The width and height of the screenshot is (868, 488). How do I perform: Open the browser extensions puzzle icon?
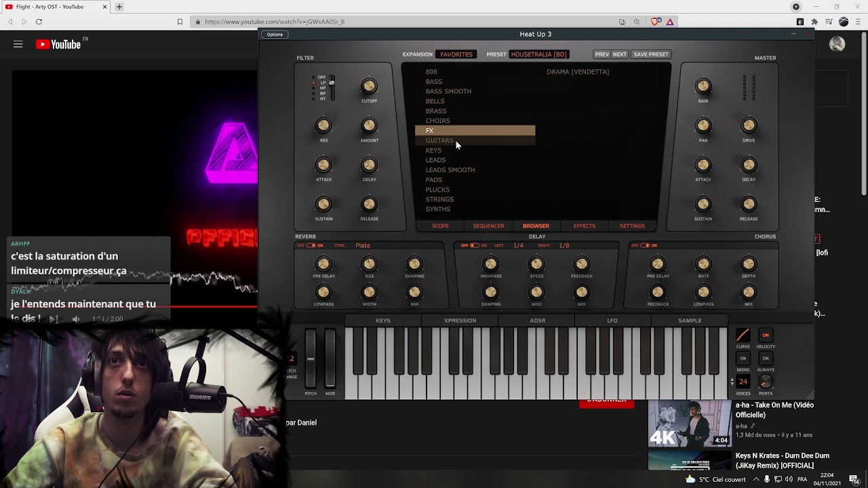pyautogui.click(x=814, y=22)
